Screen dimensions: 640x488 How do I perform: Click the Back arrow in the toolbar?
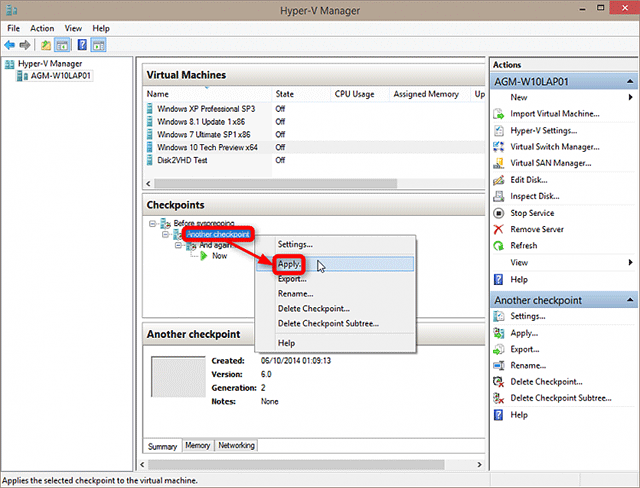tap(11, 45)
